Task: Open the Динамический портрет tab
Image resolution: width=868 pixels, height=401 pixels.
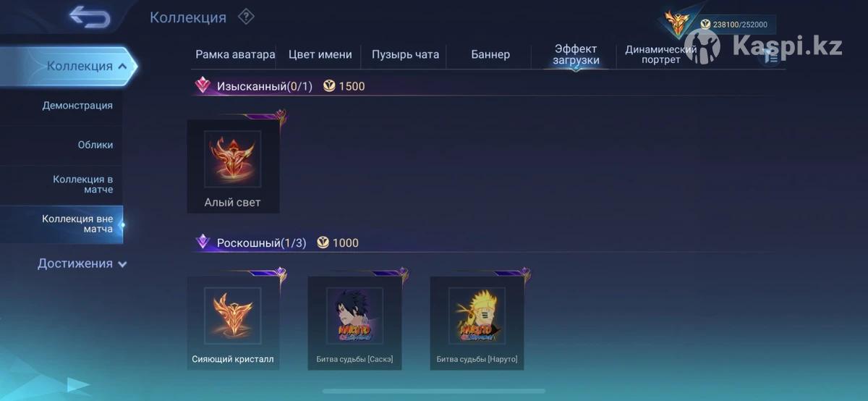Action: click(x=660, y=54)
